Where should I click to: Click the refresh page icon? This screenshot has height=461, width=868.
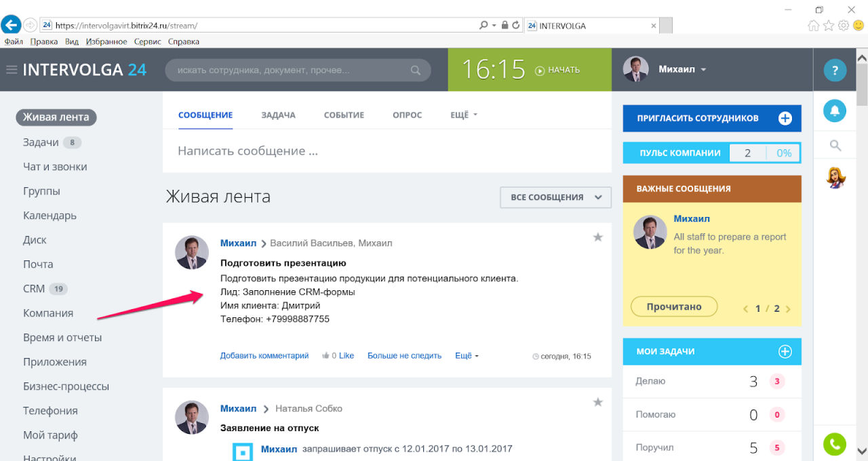pyautogui.click(x=516, y=25)
